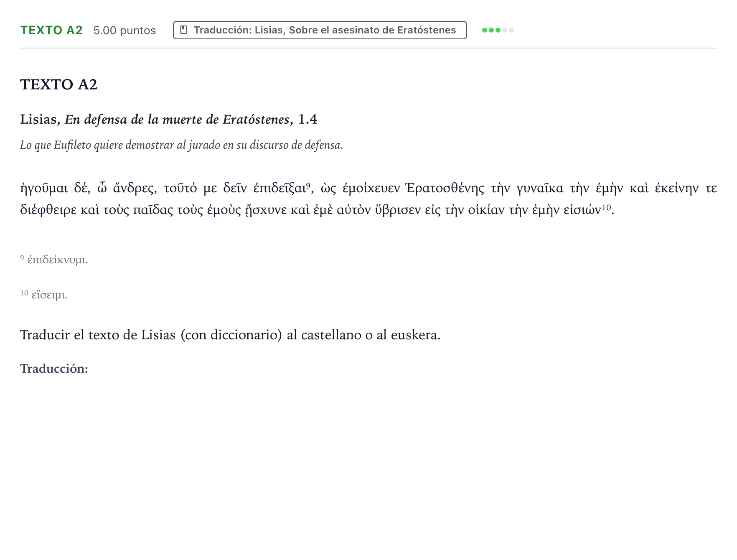The image size is (737, 560).
Task: Click the Lisias, En defensa title line
Action: click(169, 120)
